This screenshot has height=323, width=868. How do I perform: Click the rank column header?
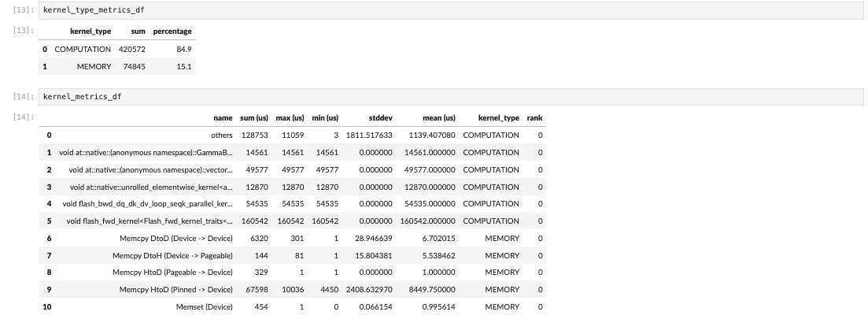pos(535,118)
